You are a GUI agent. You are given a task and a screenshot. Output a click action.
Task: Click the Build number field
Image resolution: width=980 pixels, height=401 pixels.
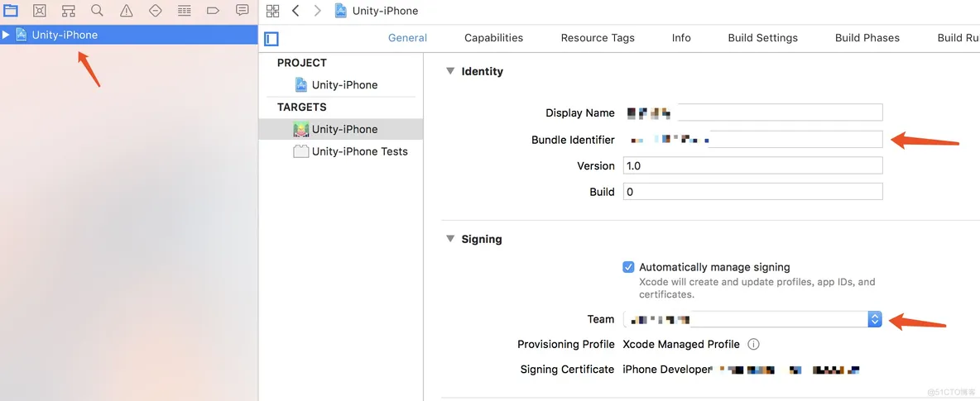click(x=752, y=191)
